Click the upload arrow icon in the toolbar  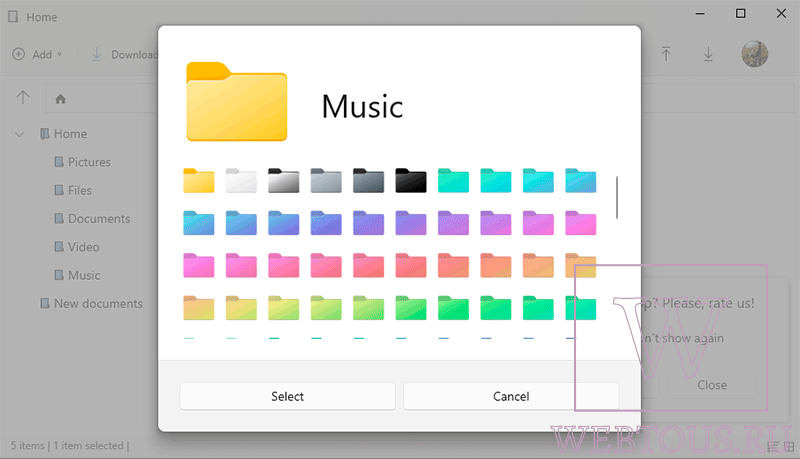pos(666,54)
